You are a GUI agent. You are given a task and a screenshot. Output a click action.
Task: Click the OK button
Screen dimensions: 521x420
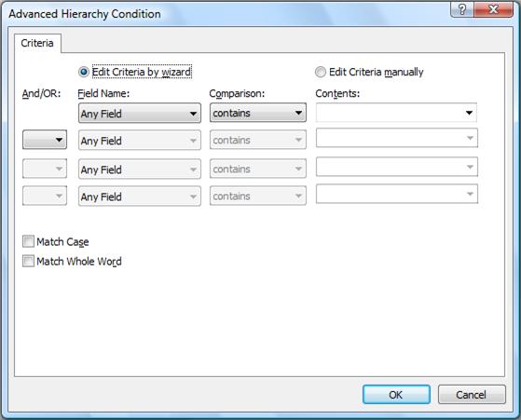coord(396,395)
